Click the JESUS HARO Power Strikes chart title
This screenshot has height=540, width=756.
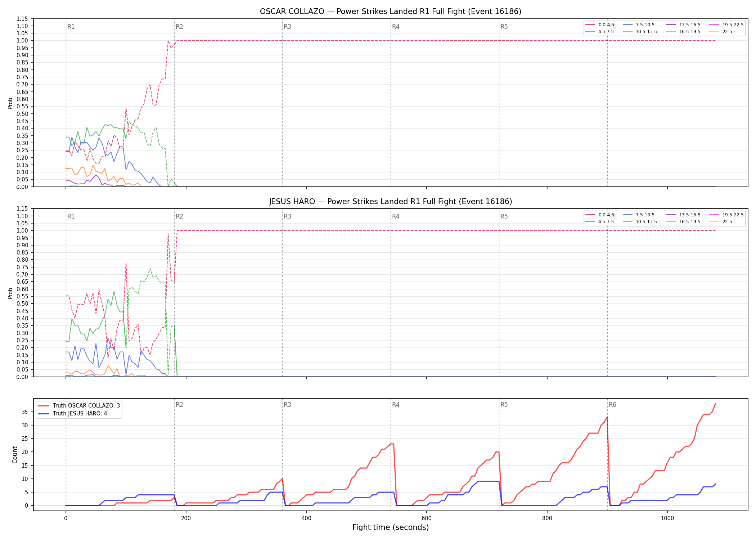tap(391, 202)
